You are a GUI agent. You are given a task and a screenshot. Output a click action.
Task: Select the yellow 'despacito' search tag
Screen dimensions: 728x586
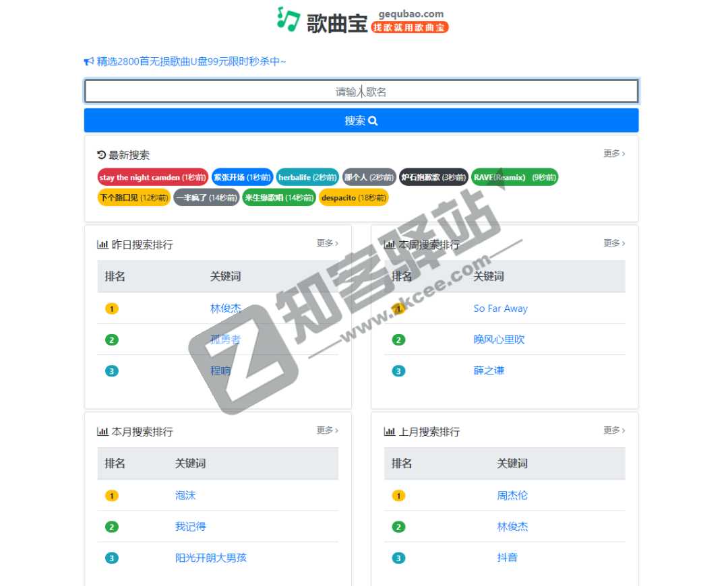point(353,198)
